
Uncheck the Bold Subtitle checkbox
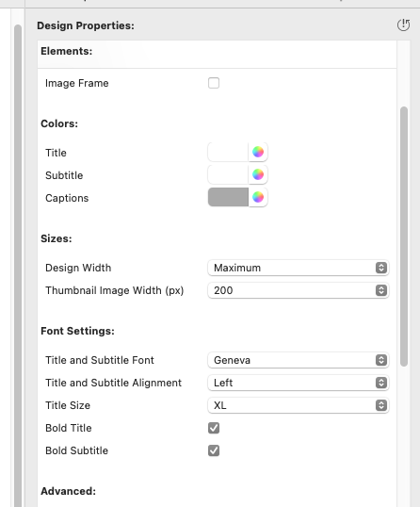[x=214, y=450]
